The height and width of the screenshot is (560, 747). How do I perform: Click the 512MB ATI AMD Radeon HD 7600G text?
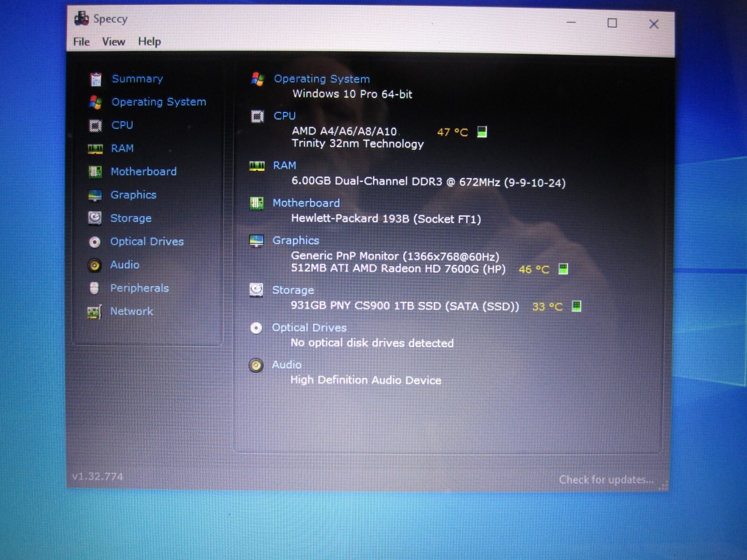coord(398,268)
